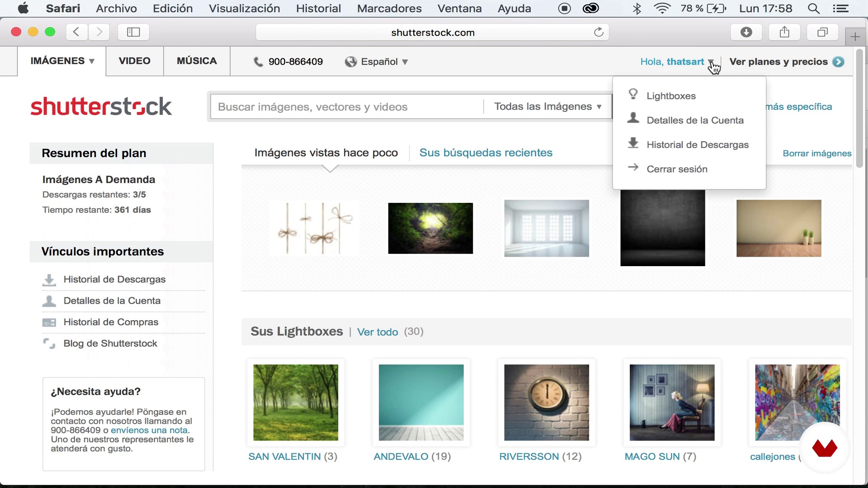Click the person icon in the dropdown menu
Viewport: 868px width, 488px height.
(633, 118)
